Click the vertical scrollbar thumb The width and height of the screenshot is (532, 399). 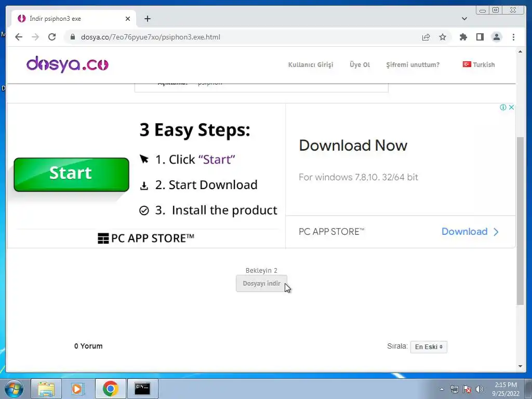tap(520, 220)
